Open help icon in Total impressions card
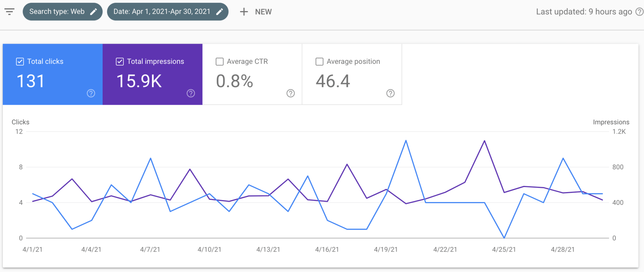This screenshot has height=272, width=644. point(191,93)
